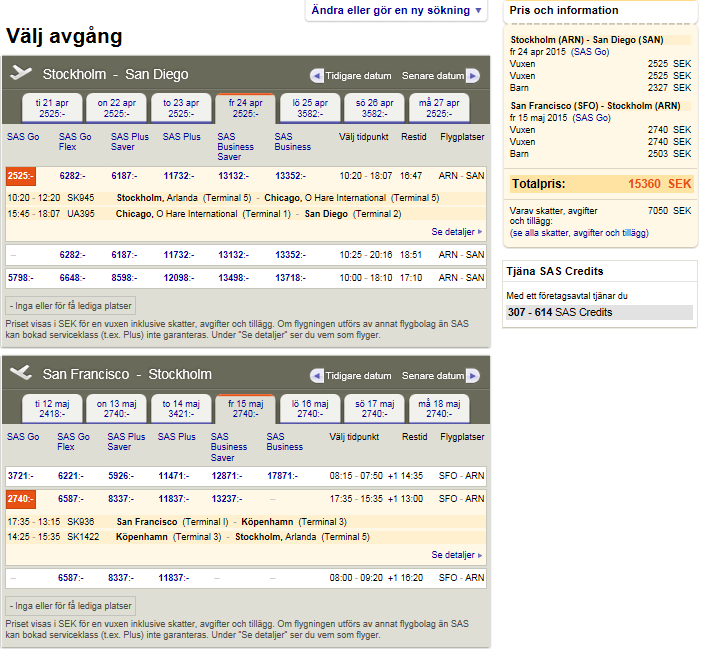Click '(SAS Go)' link for 15 maj trip
This screenshot has height=657, width=713.
pos(591,118)
